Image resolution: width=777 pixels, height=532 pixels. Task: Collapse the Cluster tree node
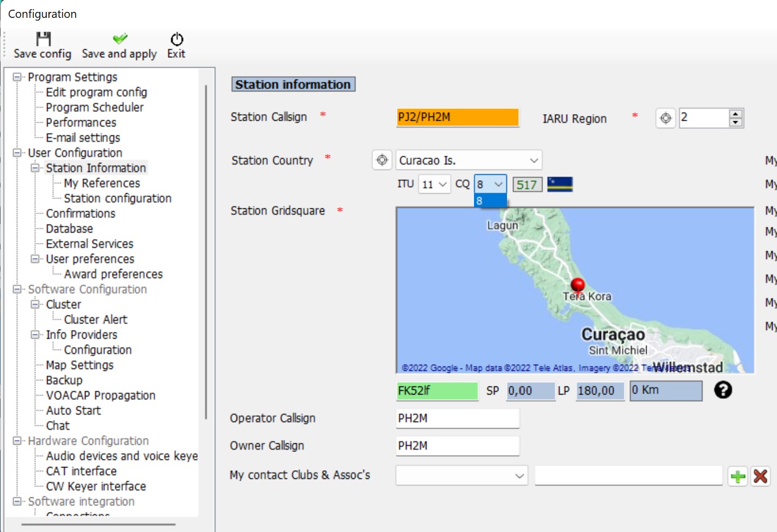pos(35,304)
